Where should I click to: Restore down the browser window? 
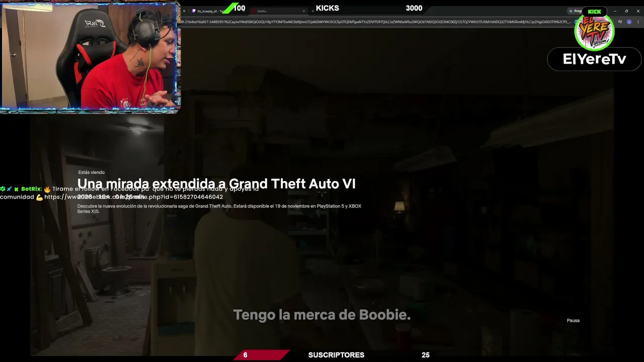click(626, 11)
